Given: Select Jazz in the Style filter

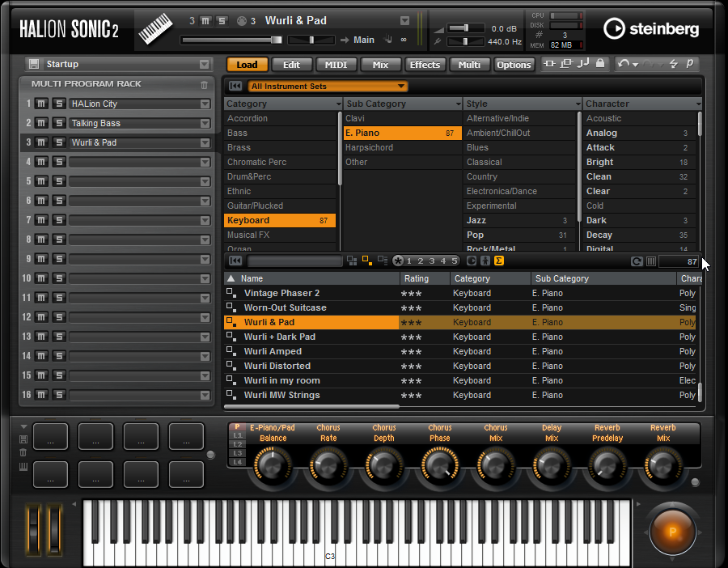Looking at the screenshot, I should (518, 220).
